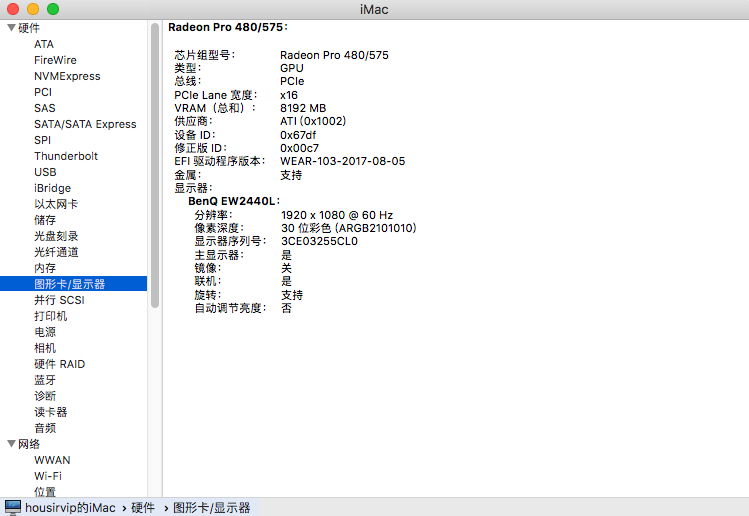The image size is (749, 516).
Task: Click 硬件 in the bottom path bar
Action: [143, 507]
